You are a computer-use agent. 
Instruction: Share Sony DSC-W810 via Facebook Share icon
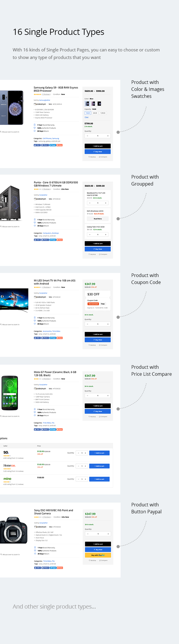coord(45,568)
